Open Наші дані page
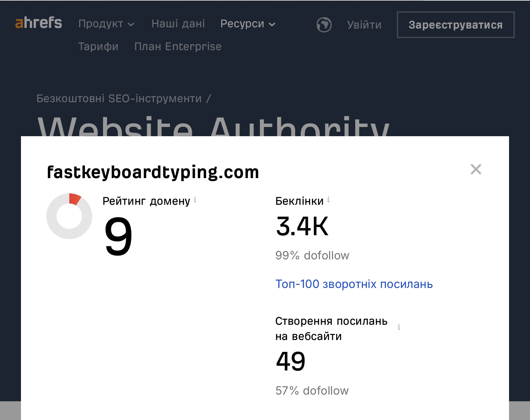The width and height of the screenshot is (530, 420). coord(178,23)
